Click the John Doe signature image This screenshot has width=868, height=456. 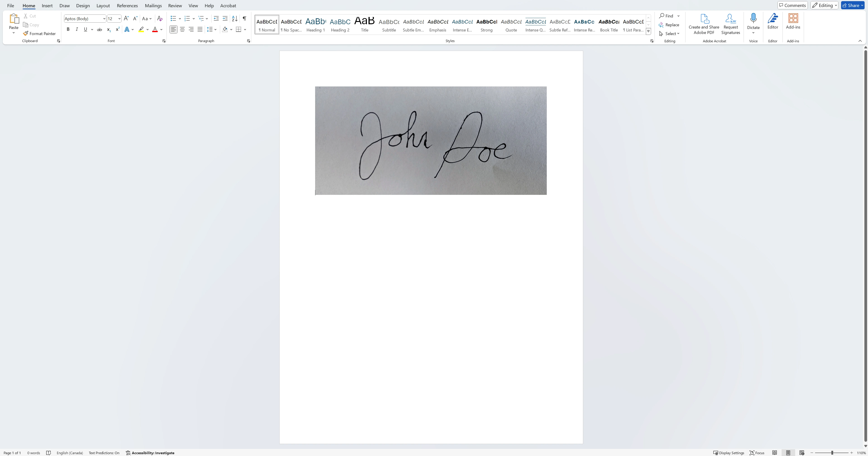coord(431,141)
